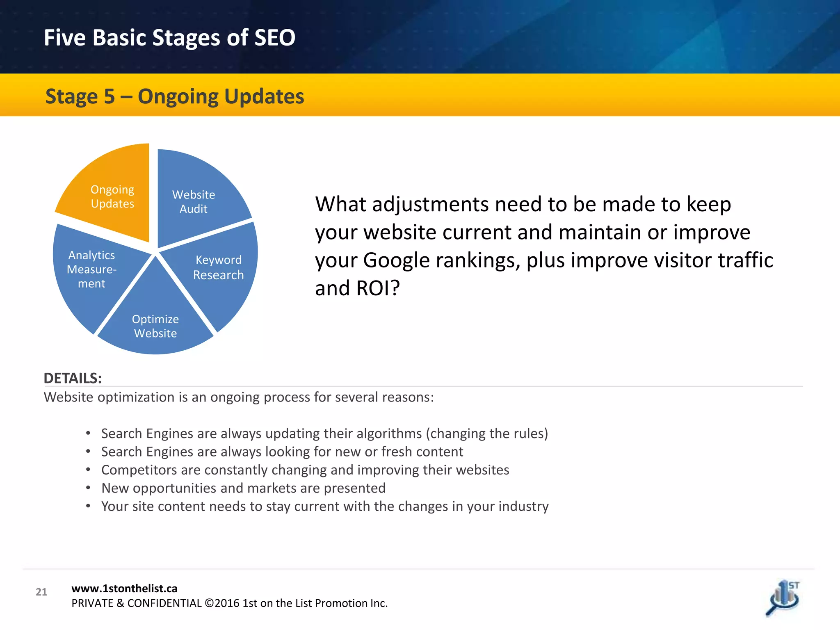This screenshot has height=630, width=840.
Task: Click the bullet about site content staying current
Action: 324,506
